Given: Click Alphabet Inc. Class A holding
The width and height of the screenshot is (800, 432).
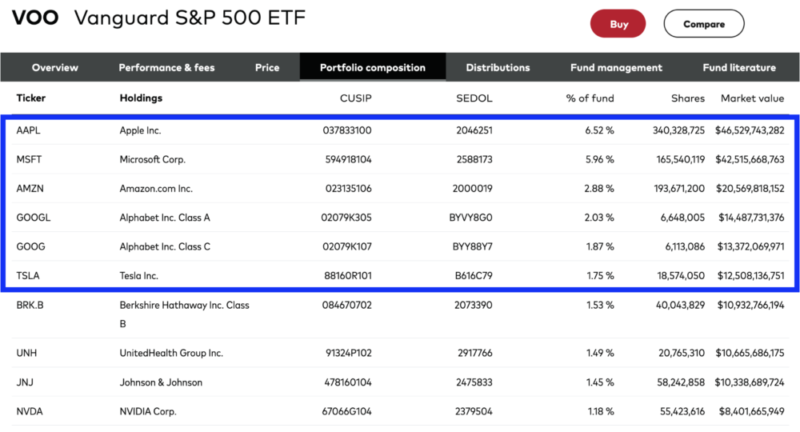Looking at the screenshot, I should [165, 218].
